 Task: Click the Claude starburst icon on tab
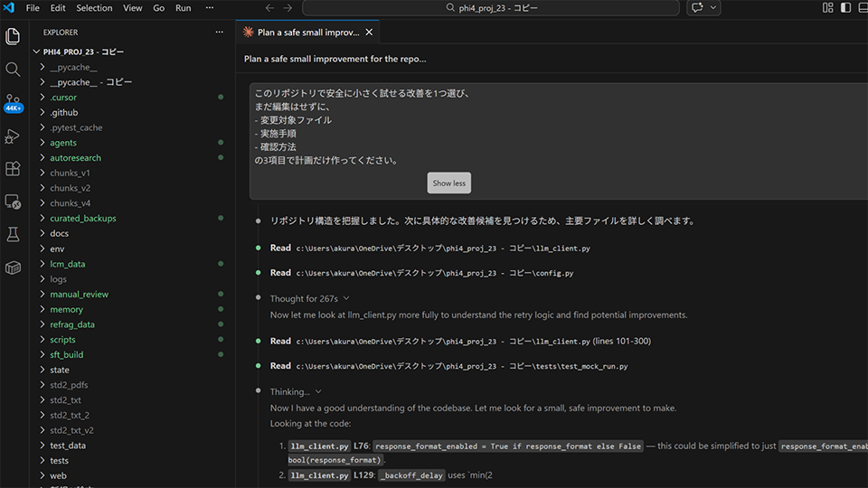tap(249, 33)
